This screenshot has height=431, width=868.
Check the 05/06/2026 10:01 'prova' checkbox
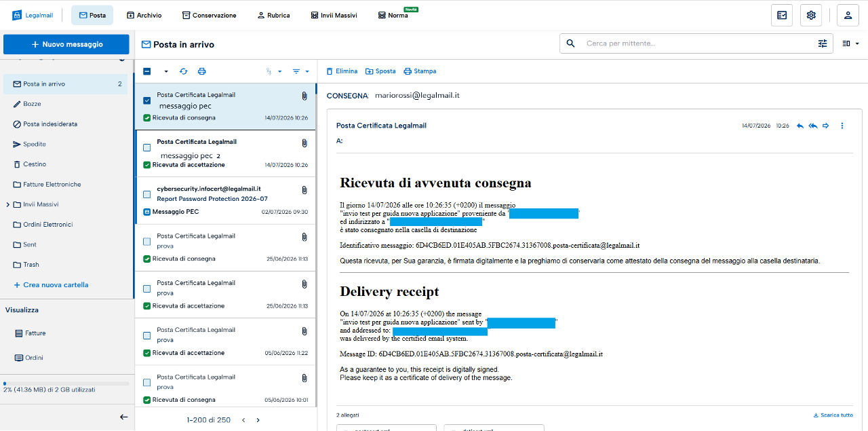pyautogui.click(x=147, y=382)
